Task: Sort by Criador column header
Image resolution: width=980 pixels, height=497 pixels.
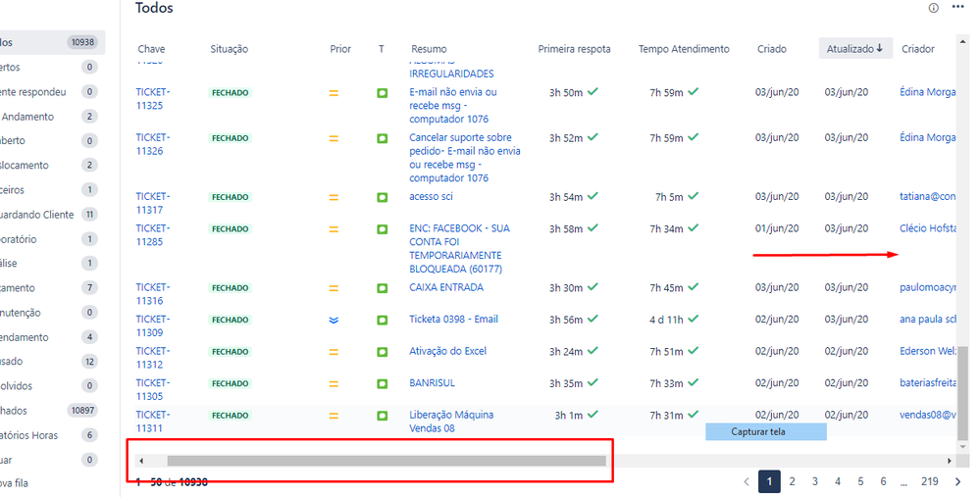Action: (x=918, y=49)
